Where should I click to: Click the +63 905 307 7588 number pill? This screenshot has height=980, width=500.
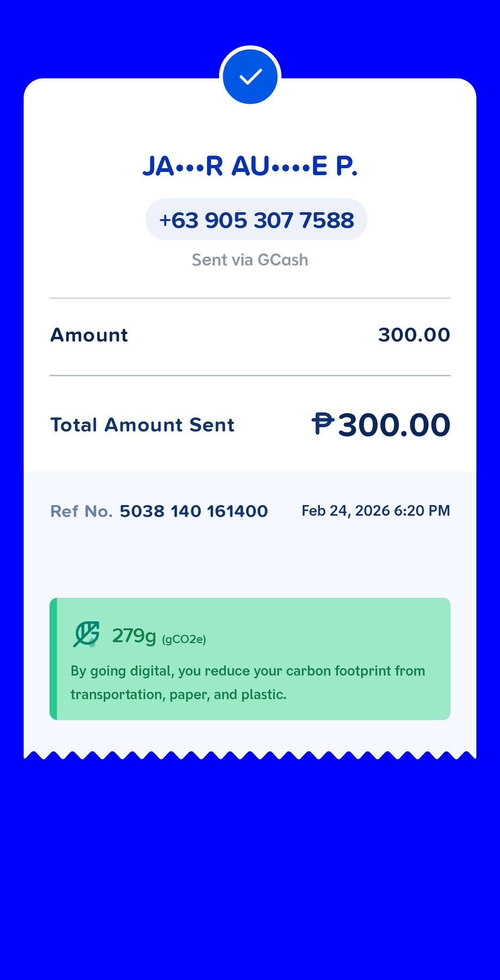tap(256, 220)
